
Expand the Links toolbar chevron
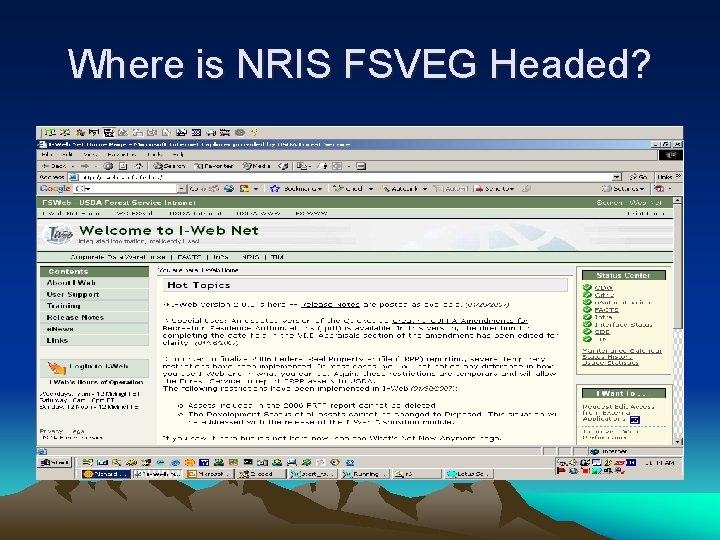(679, 176)
